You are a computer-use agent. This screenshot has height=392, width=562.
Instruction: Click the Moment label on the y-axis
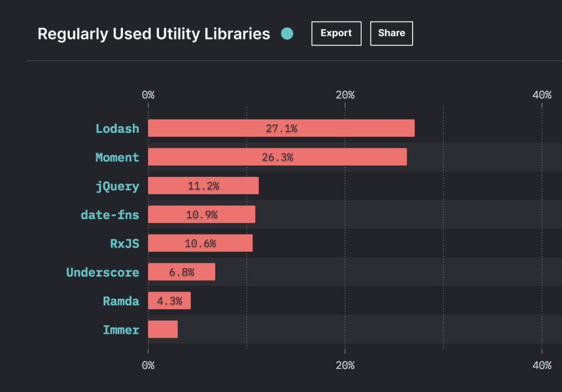point(117,157)
